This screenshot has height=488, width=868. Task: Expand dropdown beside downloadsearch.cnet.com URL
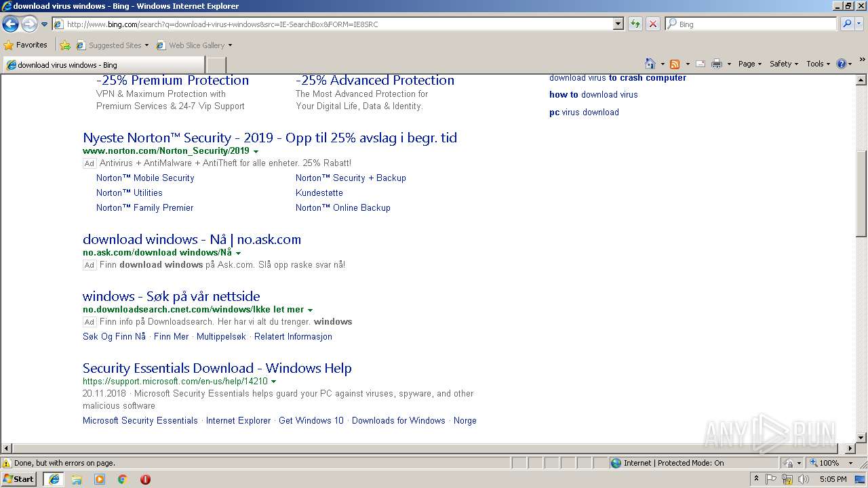coord(310,310)
